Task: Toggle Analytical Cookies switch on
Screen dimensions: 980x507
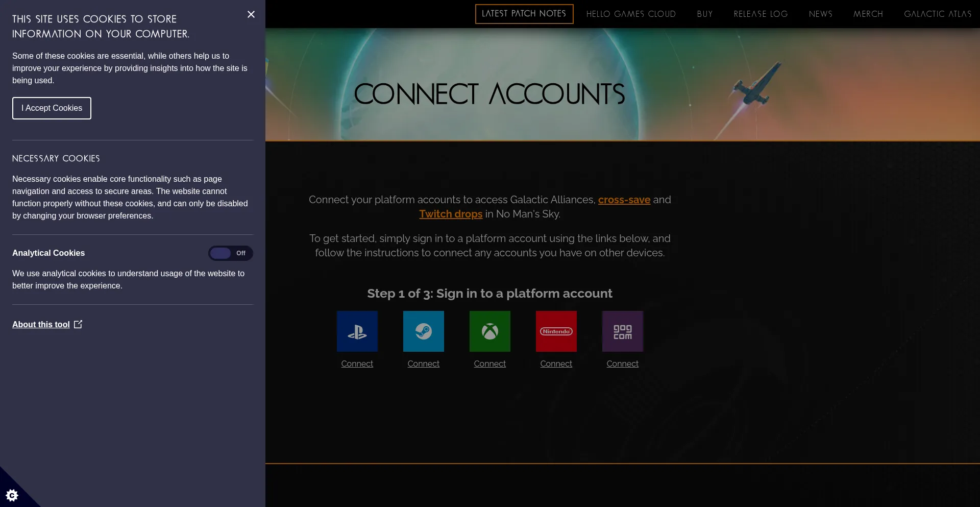Action: pyautogui.click(x=231, y=253)
